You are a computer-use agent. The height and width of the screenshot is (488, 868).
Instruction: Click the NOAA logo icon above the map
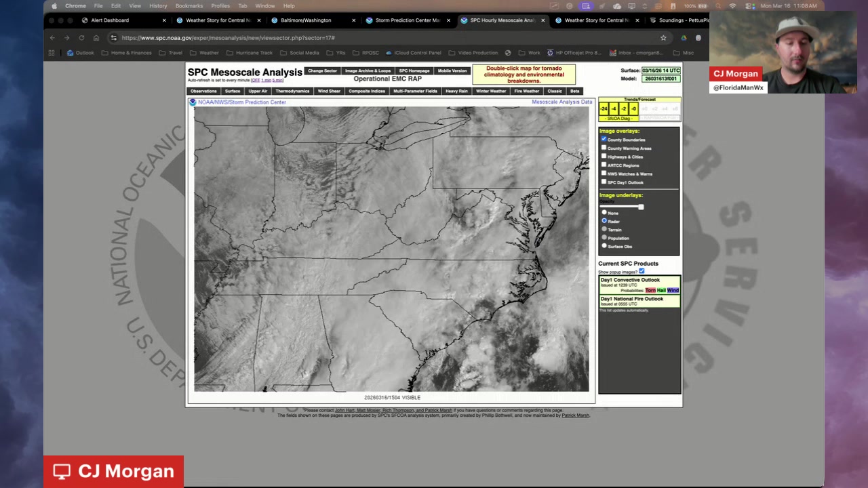tap(193, 102)
